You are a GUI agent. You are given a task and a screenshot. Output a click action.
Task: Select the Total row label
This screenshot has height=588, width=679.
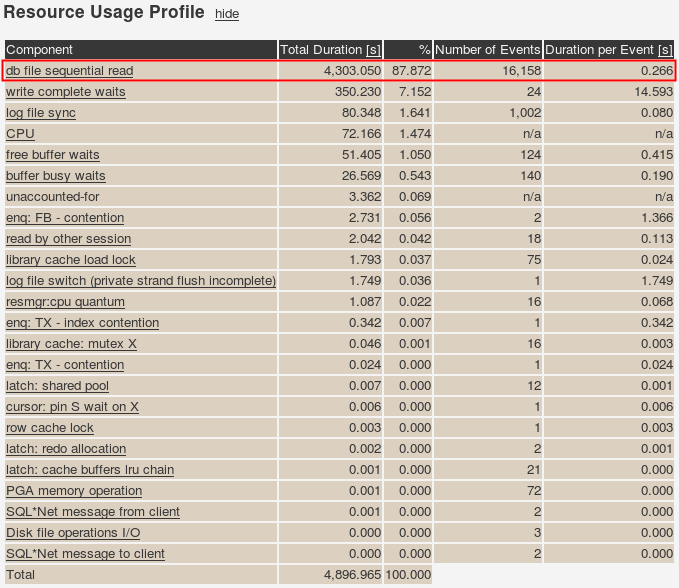click(20, 575)
